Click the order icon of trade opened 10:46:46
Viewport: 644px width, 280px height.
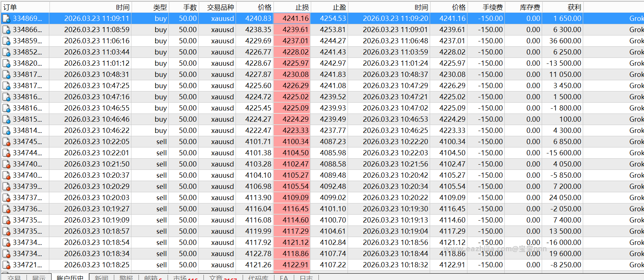(6, 119)
